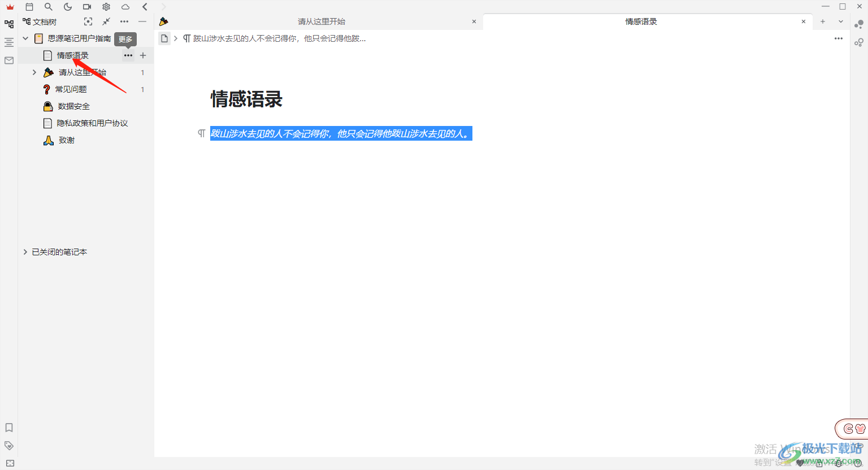Click 思源笔记用户指南 notebook icon
Screen dimensions: 868x470
click(39, 38)
